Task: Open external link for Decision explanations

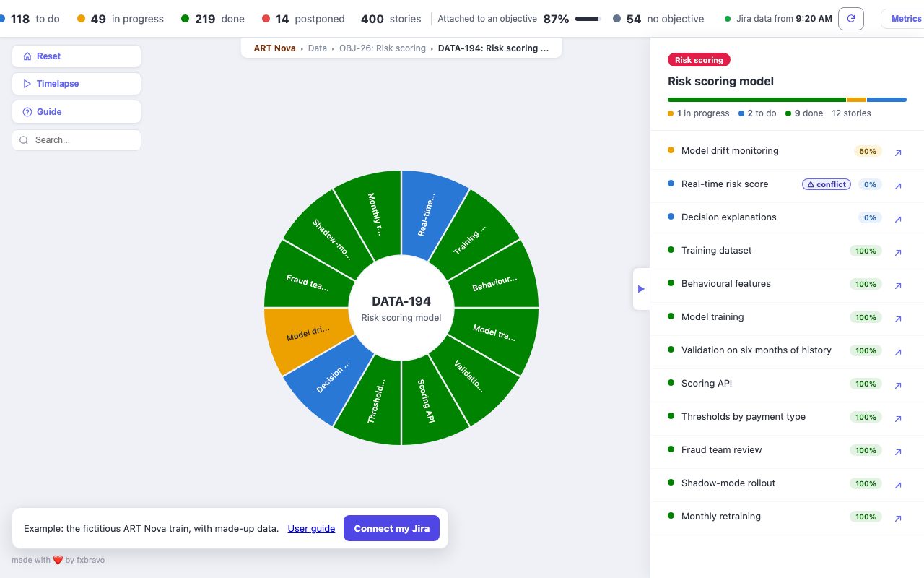Action: click(898, 219)
